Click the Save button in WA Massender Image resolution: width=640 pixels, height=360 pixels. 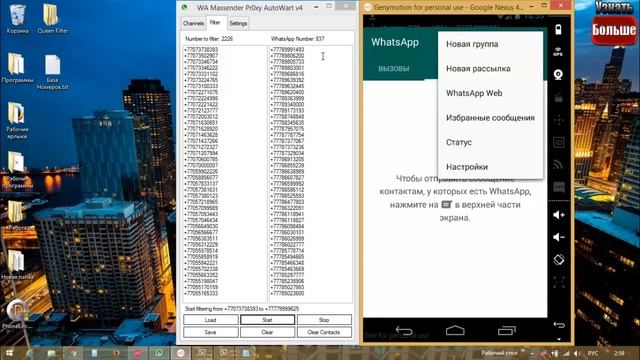[x=211, y=332]
